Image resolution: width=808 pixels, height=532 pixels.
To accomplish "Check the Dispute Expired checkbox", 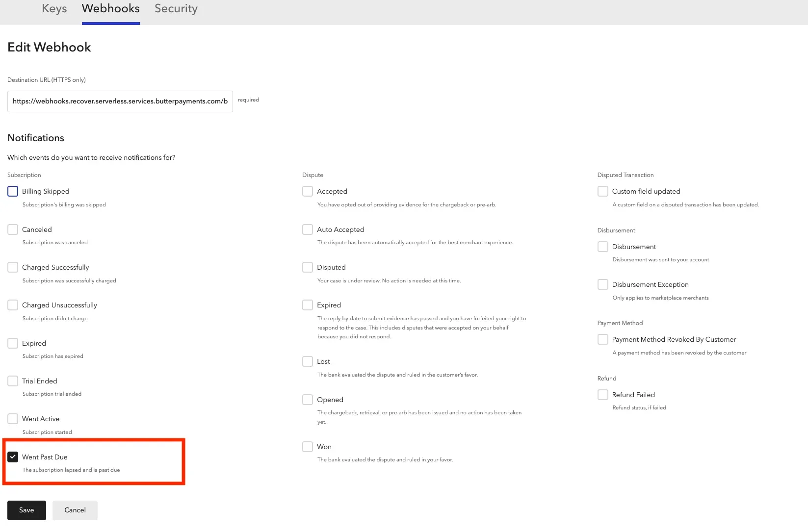I will pyautogui.click(x=308, y=305).
